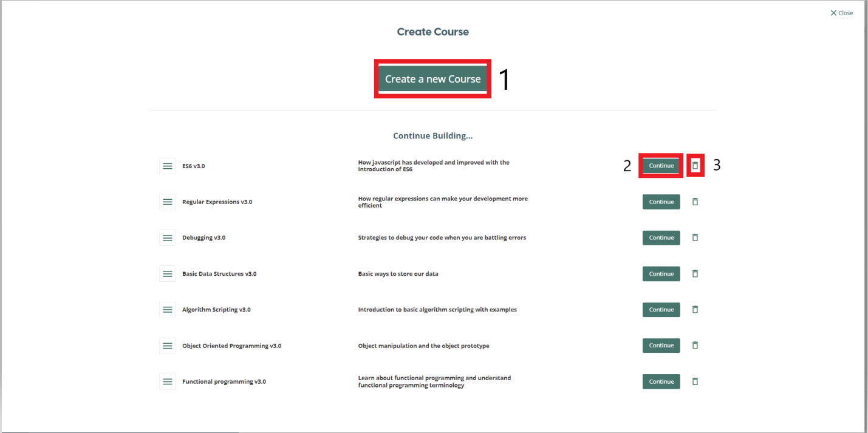Click the Algorithm Scripting v3.0 menu handle
This screenshot has height=433, width=868.
pyautogui.click(x=168, y=310)
